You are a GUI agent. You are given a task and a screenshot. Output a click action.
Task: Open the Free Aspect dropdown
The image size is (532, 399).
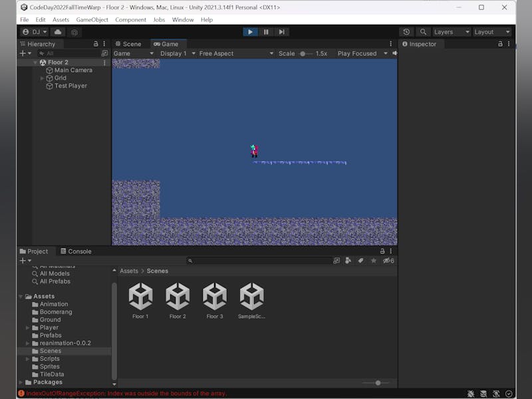(x=236, y=54)
